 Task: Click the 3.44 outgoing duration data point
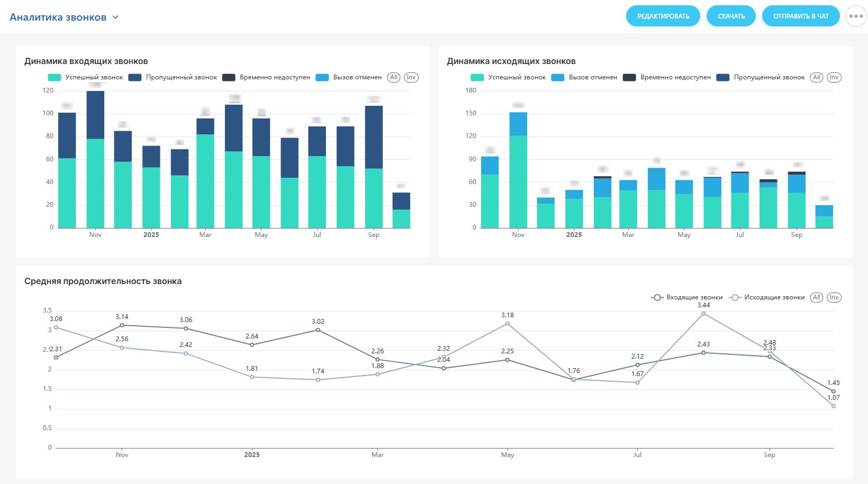point(703,314)
